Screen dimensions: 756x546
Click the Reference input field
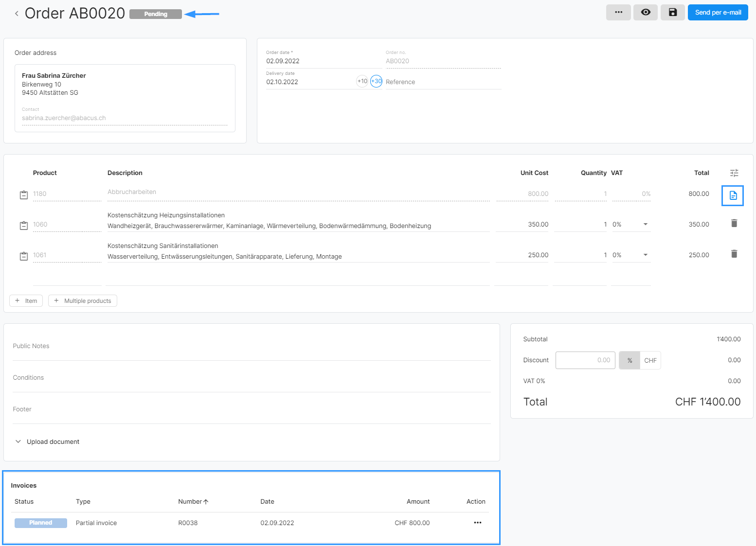pos(443,82)
